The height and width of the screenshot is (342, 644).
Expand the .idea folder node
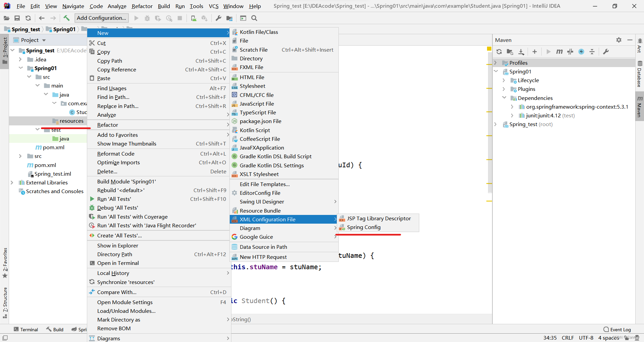pyautogui.click(x=20, y=59)
